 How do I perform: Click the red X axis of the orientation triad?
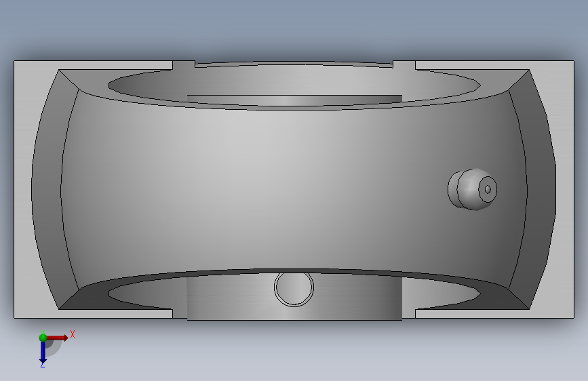click(x=58, y=338)
